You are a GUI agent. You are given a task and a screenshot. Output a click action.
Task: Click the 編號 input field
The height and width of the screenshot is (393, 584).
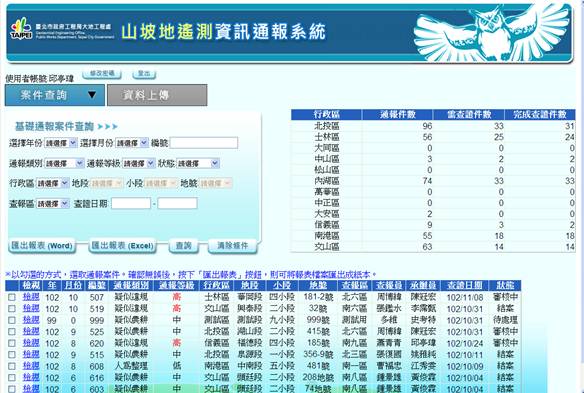204,143
